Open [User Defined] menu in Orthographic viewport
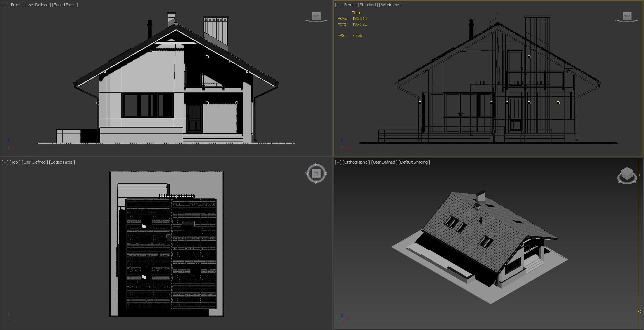Image resolution: width=644 pixels, height=330 pixels. (x=384, y=162)
